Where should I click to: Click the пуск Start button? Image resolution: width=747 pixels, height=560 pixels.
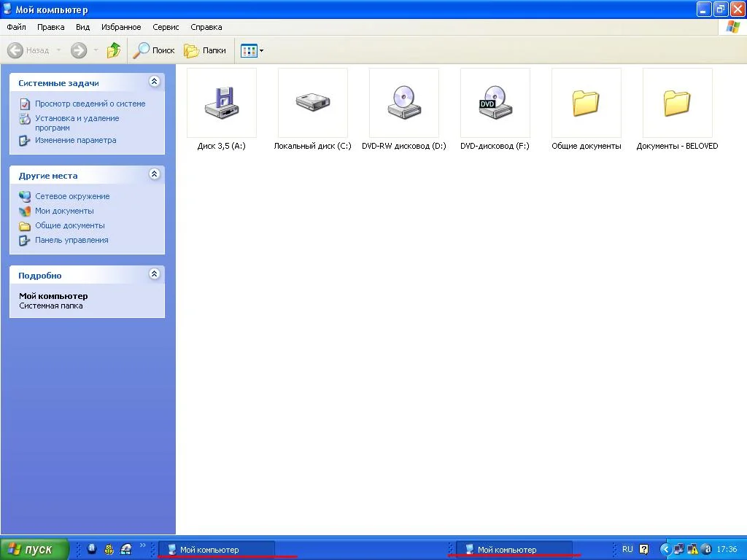point(34,549)
